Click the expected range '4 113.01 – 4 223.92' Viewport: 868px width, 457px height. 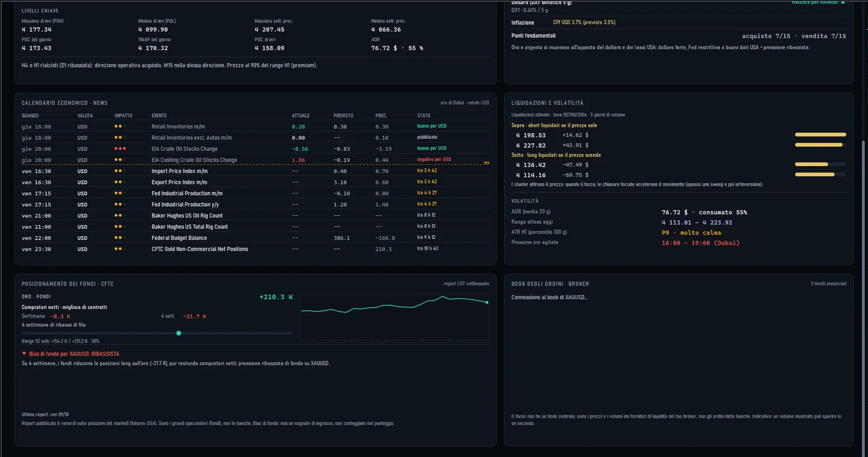(x=697, y=222)
